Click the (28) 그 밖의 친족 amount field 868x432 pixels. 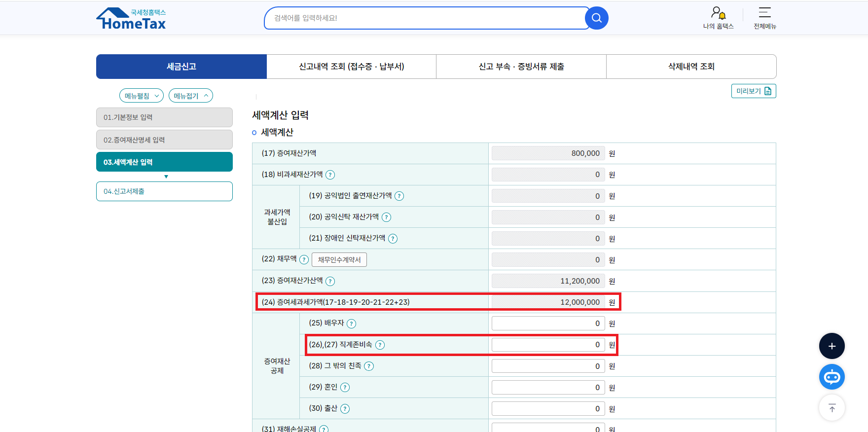tap(548, 366)
